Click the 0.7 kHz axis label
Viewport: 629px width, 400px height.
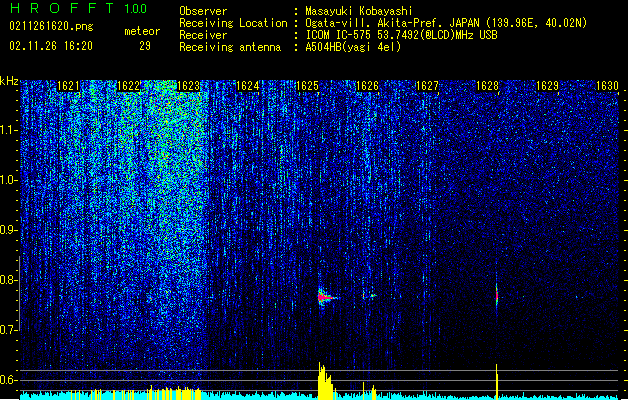(x=9, y=330)
